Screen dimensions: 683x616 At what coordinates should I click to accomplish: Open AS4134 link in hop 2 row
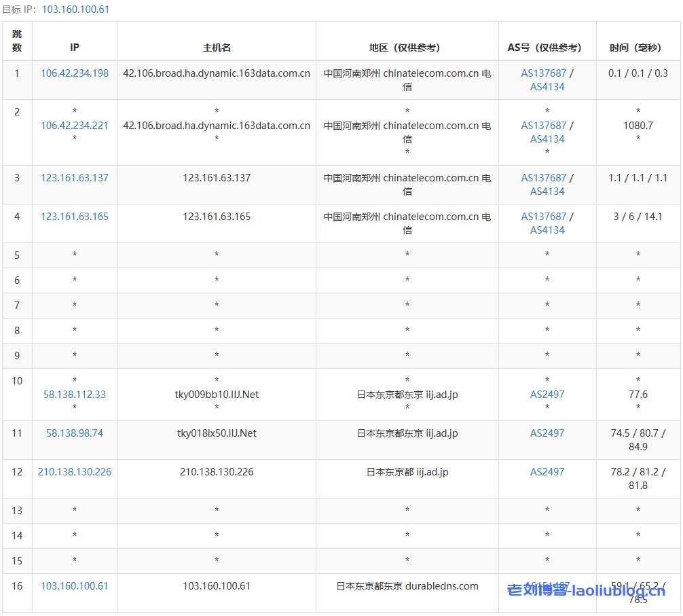[x=547, y=139]
